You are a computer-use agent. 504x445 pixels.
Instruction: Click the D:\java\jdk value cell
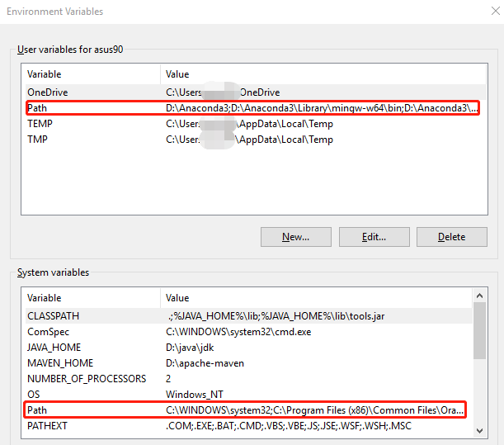(190, 348)
